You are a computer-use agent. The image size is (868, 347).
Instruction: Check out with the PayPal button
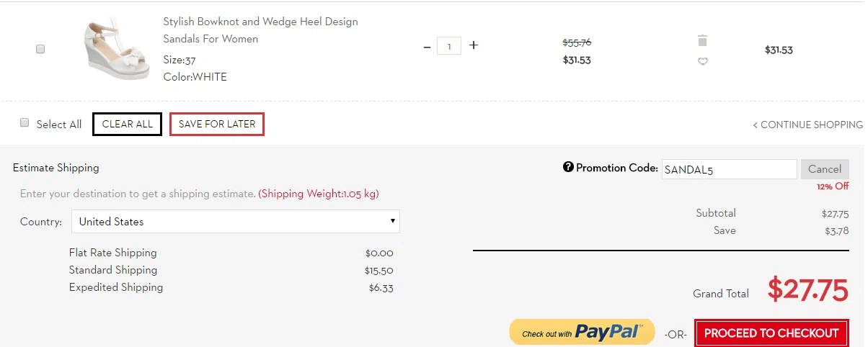[582, 332]
